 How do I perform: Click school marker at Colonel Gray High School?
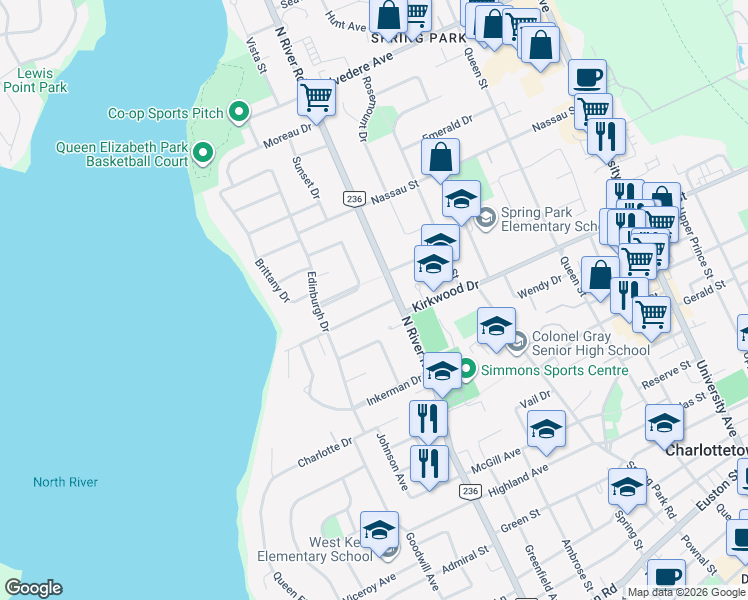(x=496, y=327)
